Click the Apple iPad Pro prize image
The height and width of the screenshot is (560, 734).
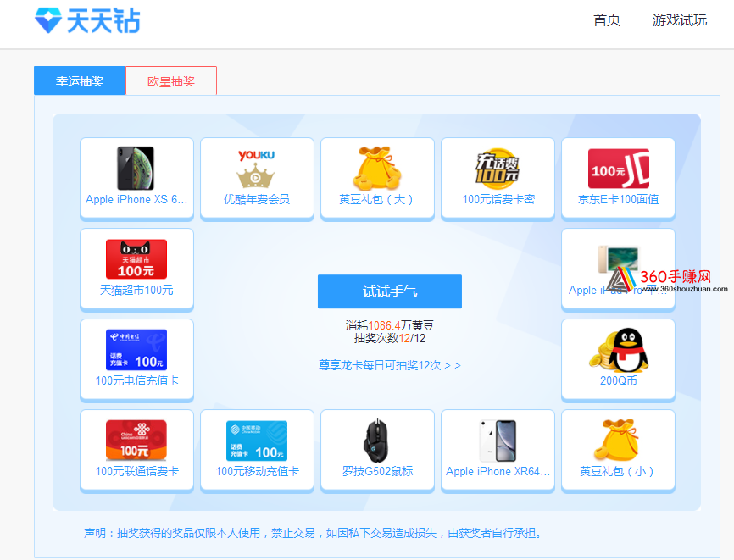(618, 259)
